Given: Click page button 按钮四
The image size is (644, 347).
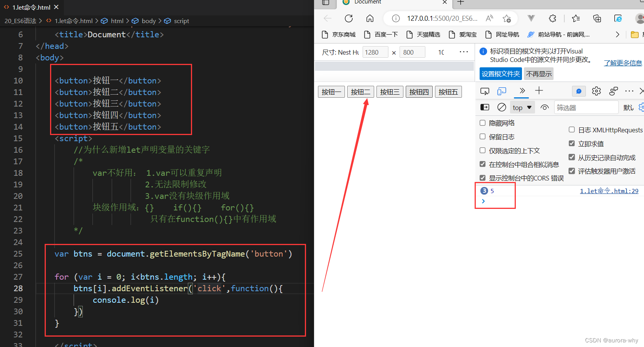Looking at the screenshot, I should [419, 92].
